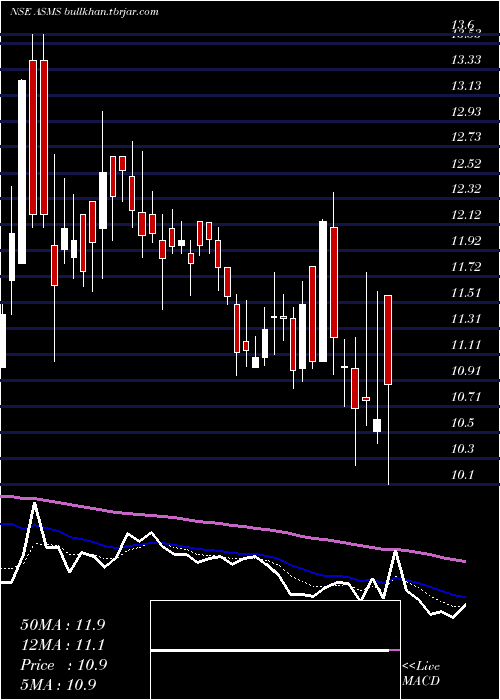
Task: Click the 11.72 price axis label
Action: 466,267
